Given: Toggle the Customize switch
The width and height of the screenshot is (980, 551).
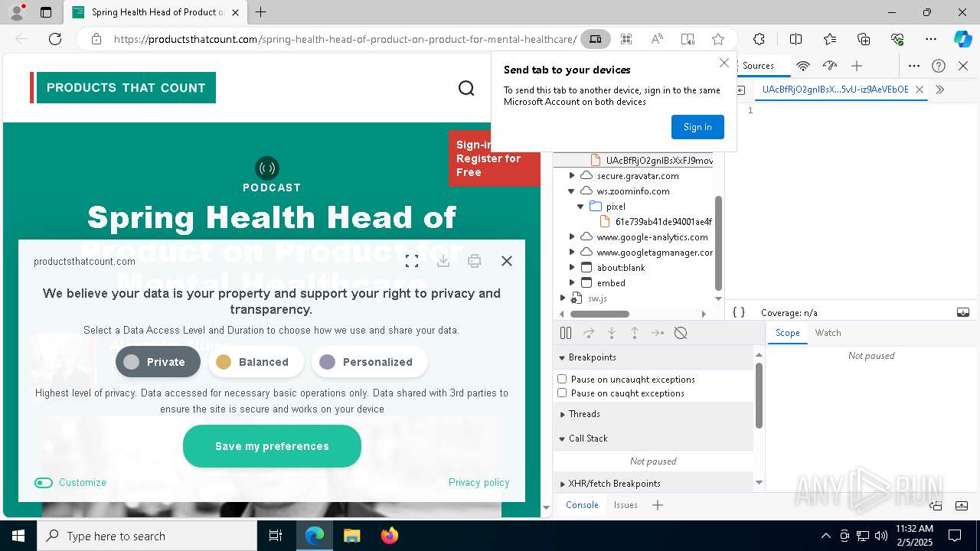Looking at the screenshot, I should coord(44,482).
